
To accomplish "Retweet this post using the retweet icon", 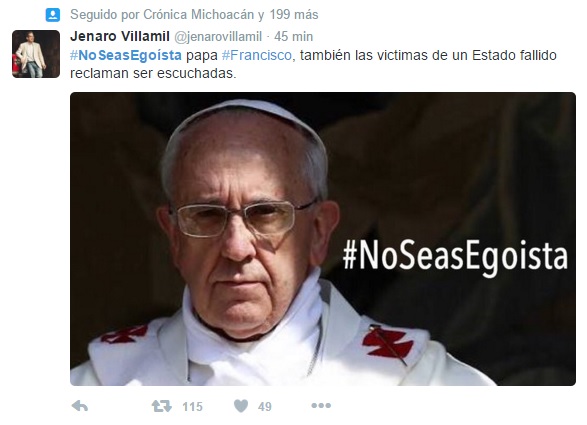I will pos(161,406).
